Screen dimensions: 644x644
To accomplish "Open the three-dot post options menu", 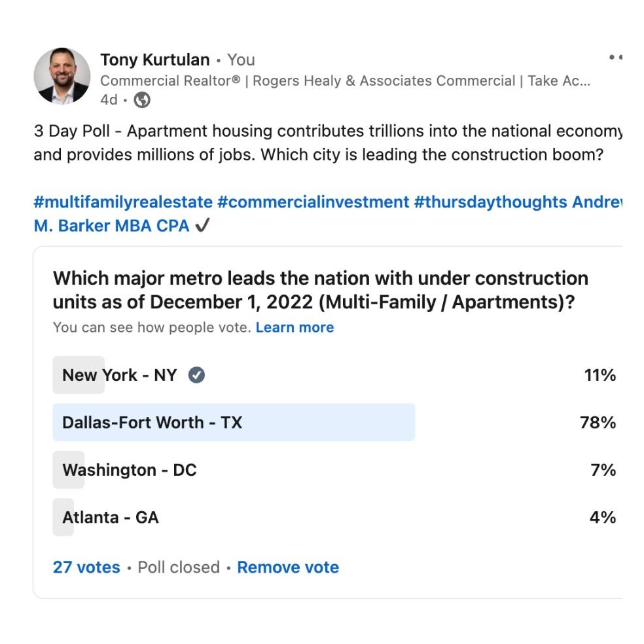I will click(x=615, y=58).
